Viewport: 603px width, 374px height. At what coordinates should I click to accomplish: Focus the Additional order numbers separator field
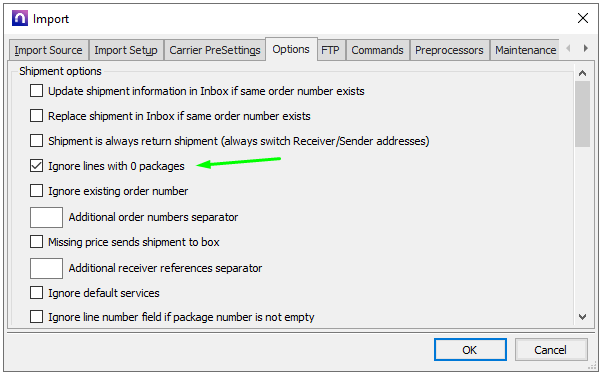pyautogui.click(x=47, y=217)
